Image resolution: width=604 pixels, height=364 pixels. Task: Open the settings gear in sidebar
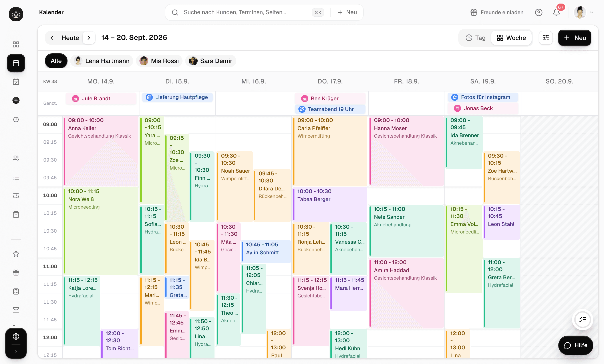coord(16,336)
